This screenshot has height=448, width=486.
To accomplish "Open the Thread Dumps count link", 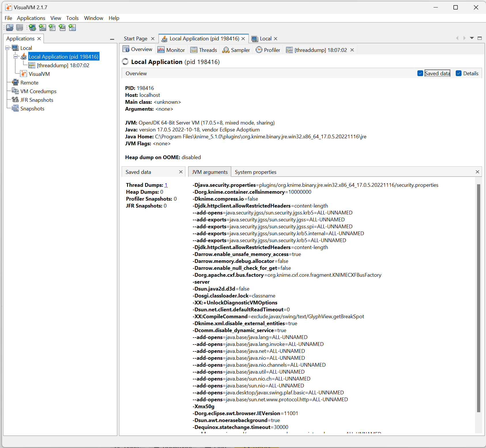I will [x=166, y=185].
